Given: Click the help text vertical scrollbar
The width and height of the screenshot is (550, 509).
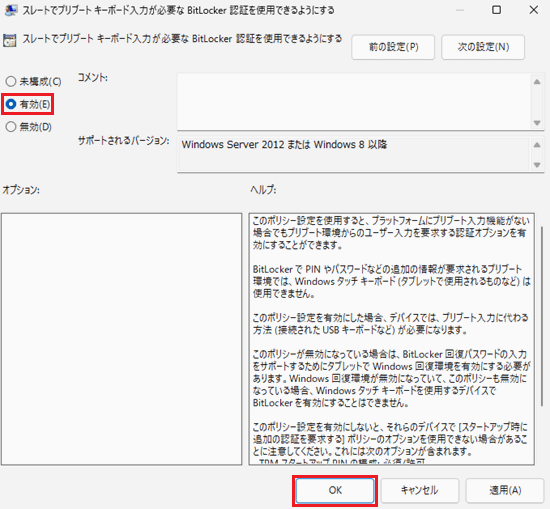Looking at the screenshot, I should point(542,316).
